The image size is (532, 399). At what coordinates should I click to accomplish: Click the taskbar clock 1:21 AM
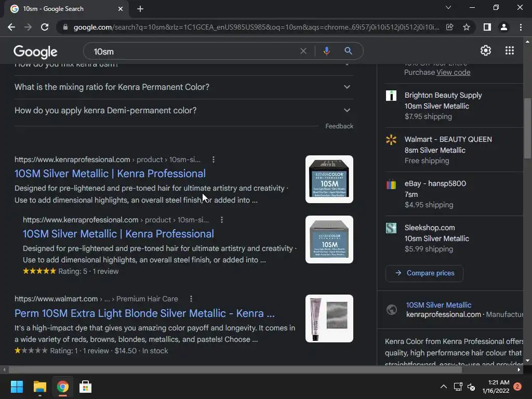pyautogui.click(x=496, y=387)
